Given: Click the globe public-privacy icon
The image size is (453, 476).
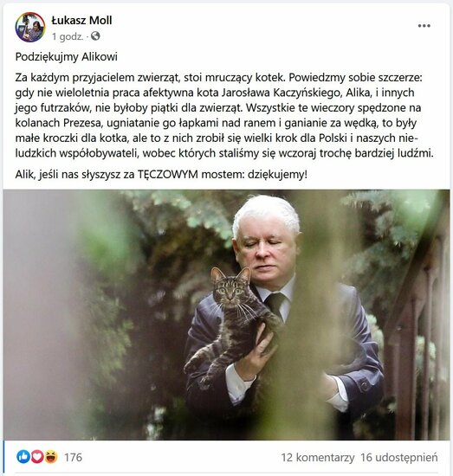Looking at the screenshot, I should (95, 36).
